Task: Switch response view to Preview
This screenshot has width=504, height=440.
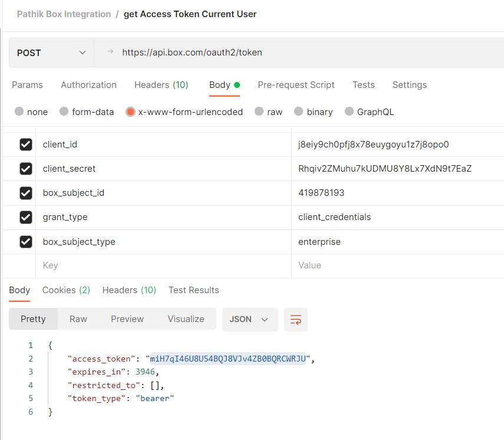Action: point(127,319)
